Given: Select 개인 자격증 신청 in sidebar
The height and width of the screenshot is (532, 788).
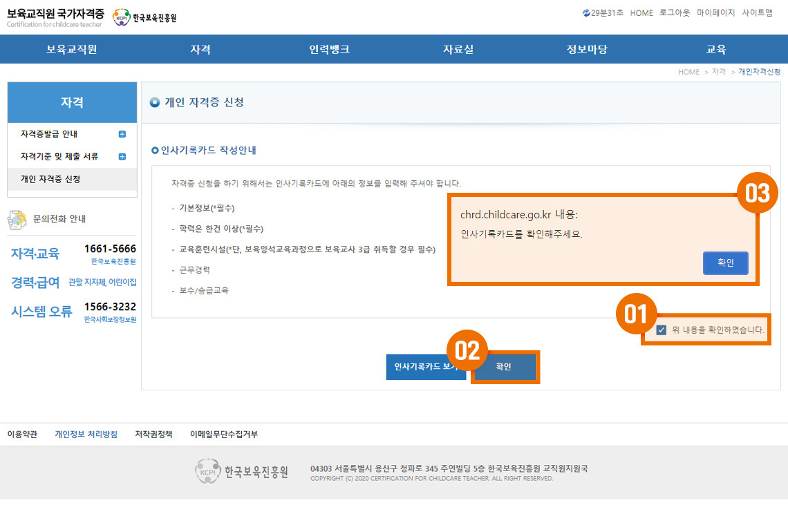Looking at the screenshot, I should [51, 179].
